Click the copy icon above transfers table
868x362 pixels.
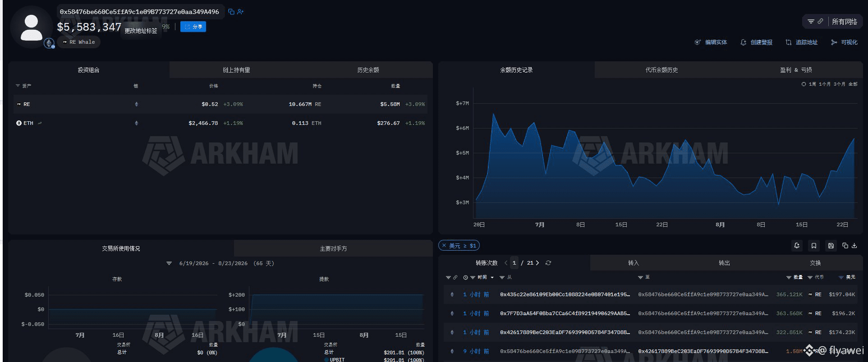845,246
